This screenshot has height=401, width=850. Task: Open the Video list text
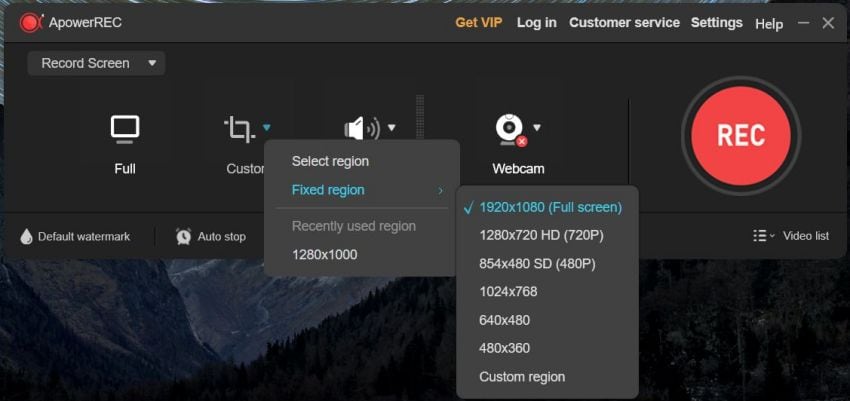pyautogui.click(x=806, y=236)
